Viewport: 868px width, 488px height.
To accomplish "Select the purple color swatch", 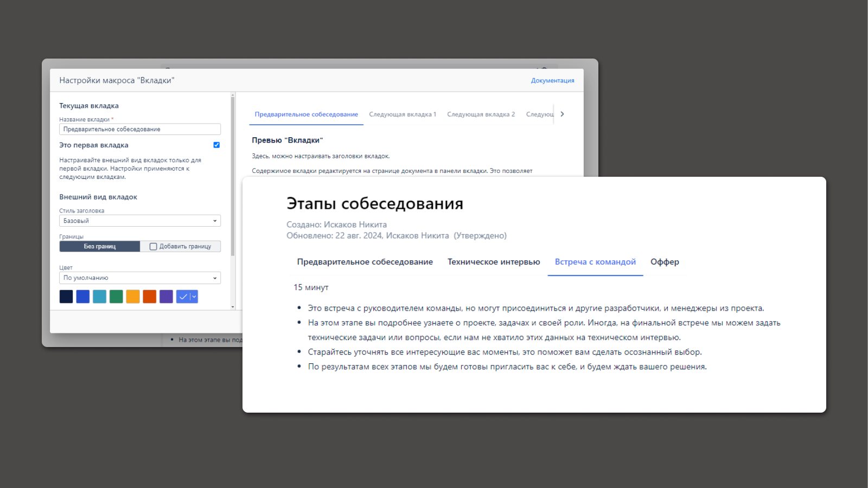I will [167, 297].
